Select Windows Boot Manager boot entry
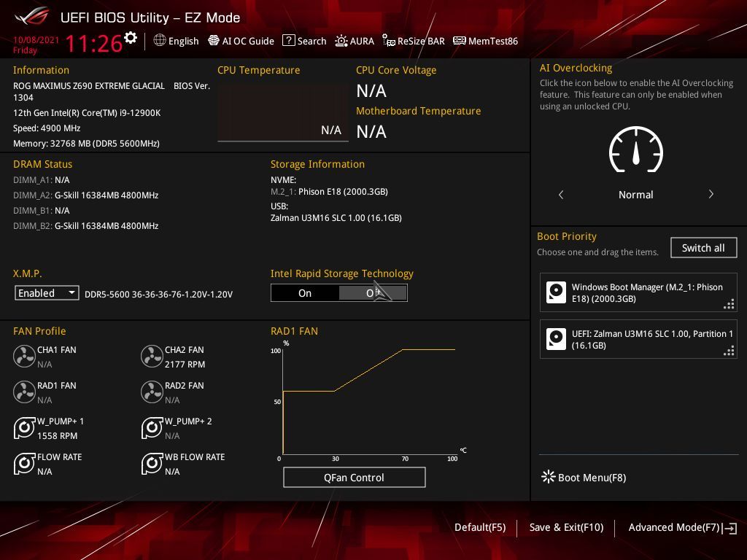 tap(638, 292)
